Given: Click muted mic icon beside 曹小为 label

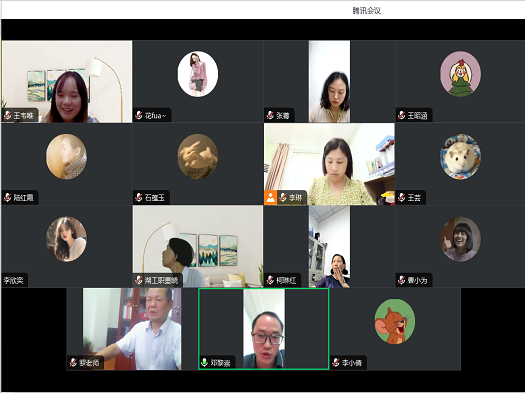Looking at the screenshot, I should pos(401,280).
